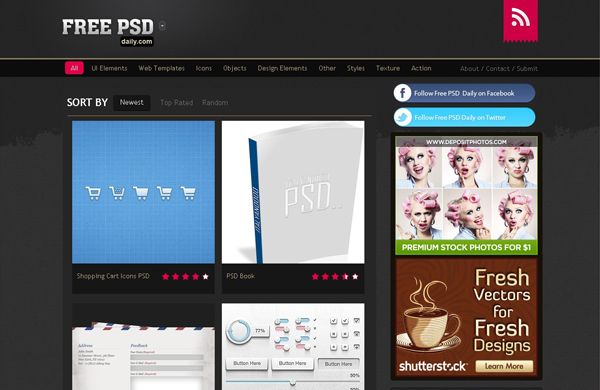Click the small dropdown arrow beside the logo
Screen dimensions: 600x390
point(162,26)
